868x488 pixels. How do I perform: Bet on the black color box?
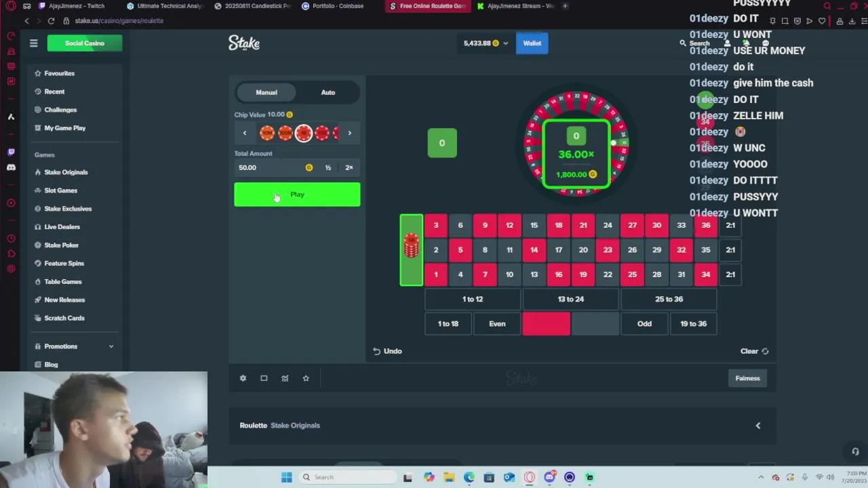[x=595, y=324]
